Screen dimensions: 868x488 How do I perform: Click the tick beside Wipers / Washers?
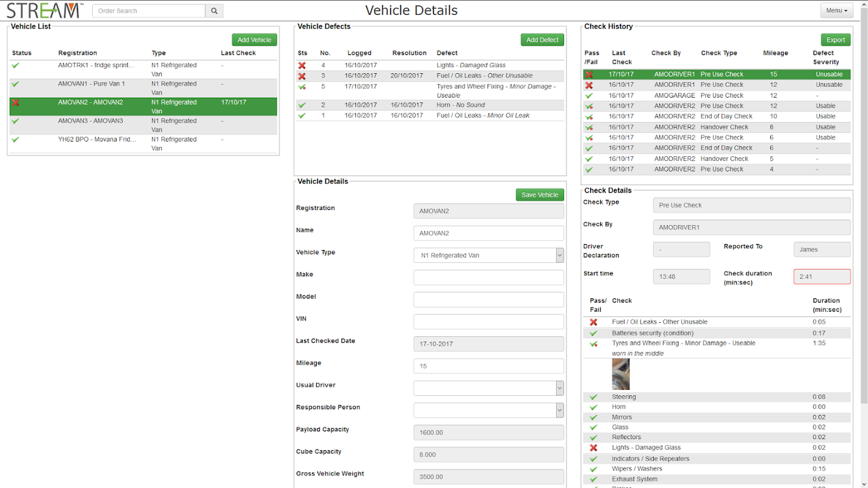[x=593, y=469]
